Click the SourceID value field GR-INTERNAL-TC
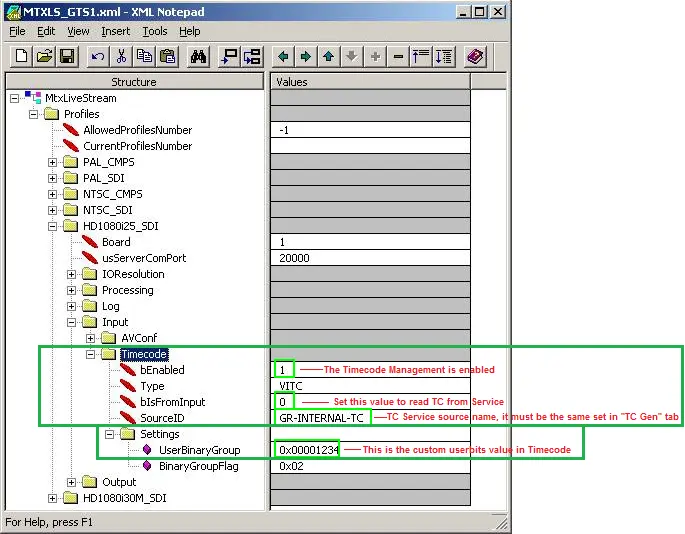This screenshot has height=534, width=685. pos(322,418)
